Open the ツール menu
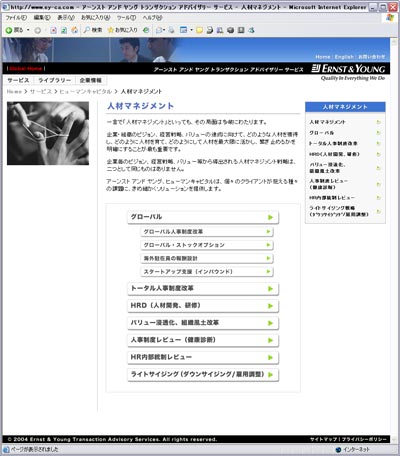400x456 pixels. [x=126, y=17]
